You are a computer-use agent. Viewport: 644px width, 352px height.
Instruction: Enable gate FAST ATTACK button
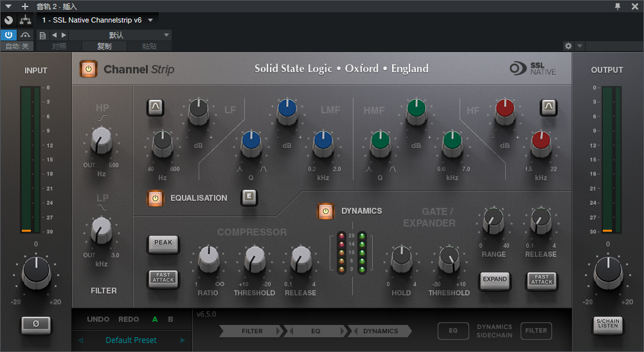point(542,280)
